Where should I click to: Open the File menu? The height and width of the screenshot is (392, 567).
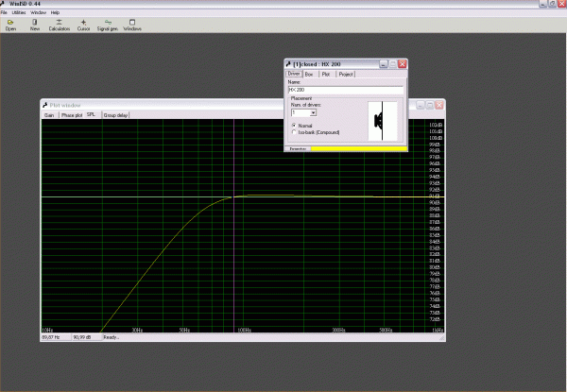[5, 12]
